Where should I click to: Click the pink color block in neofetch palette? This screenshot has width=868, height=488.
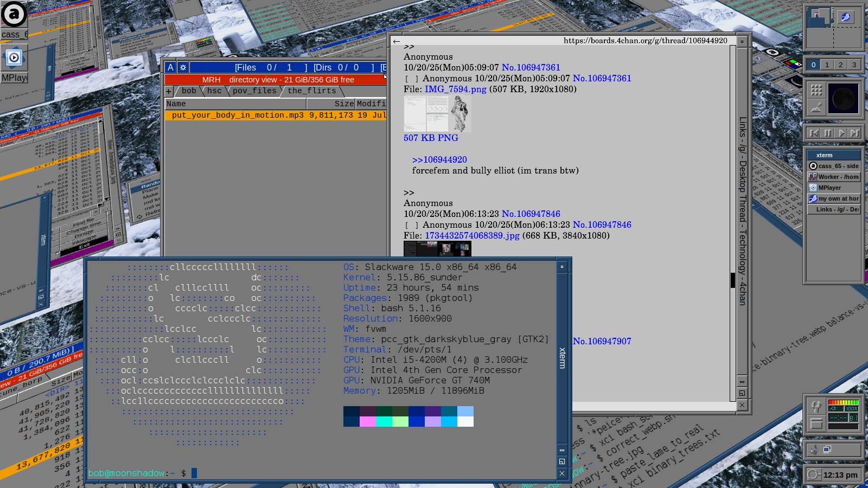point(368,421)
